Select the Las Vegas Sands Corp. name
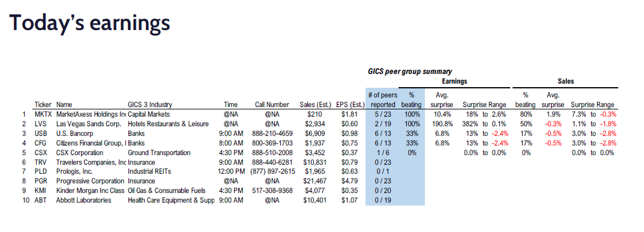 click(x=88, y=124)
